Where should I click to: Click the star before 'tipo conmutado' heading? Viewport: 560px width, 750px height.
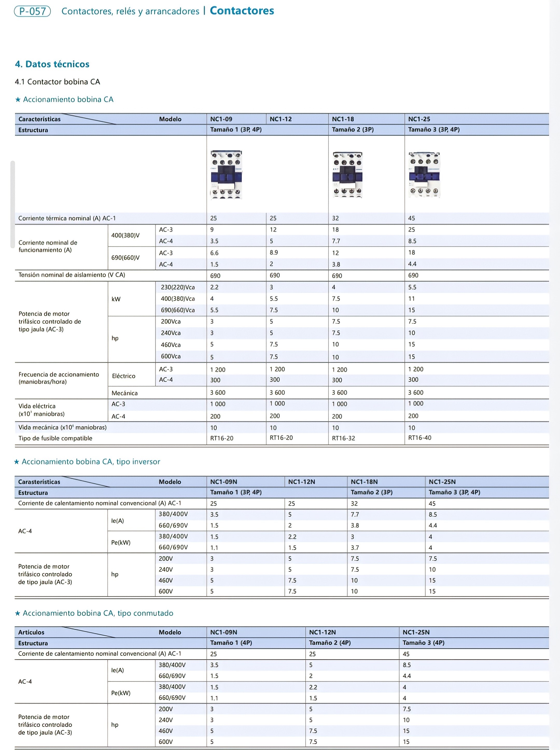(x=18, y=613)
